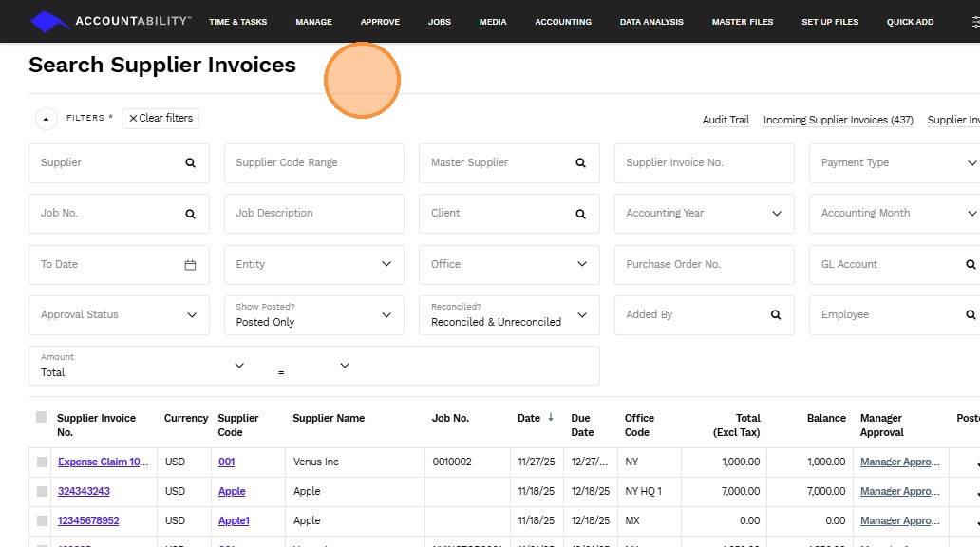Open the Accounting menu
980x547 pixels.
tap(562, 22)
